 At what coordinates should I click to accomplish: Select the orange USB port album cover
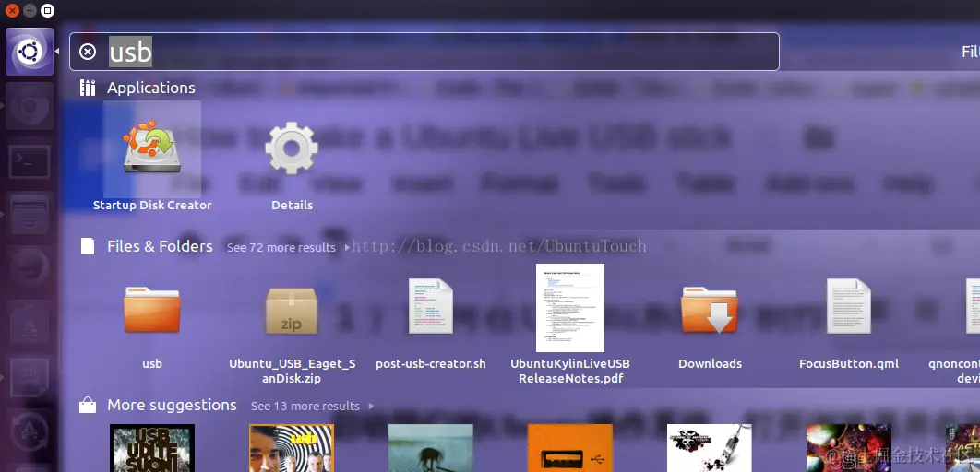pos(570,448)
